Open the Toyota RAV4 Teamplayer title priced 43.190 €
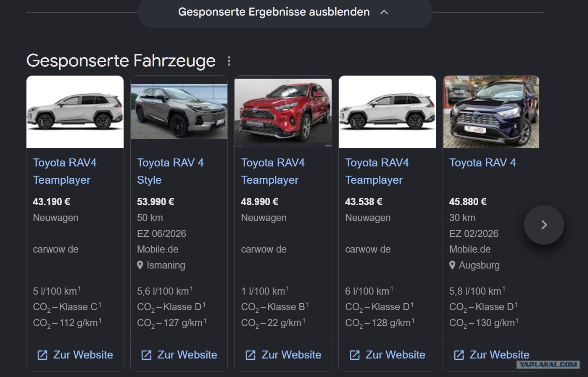The width and height of the screenshot is (588, 377). tap(65, 171)
